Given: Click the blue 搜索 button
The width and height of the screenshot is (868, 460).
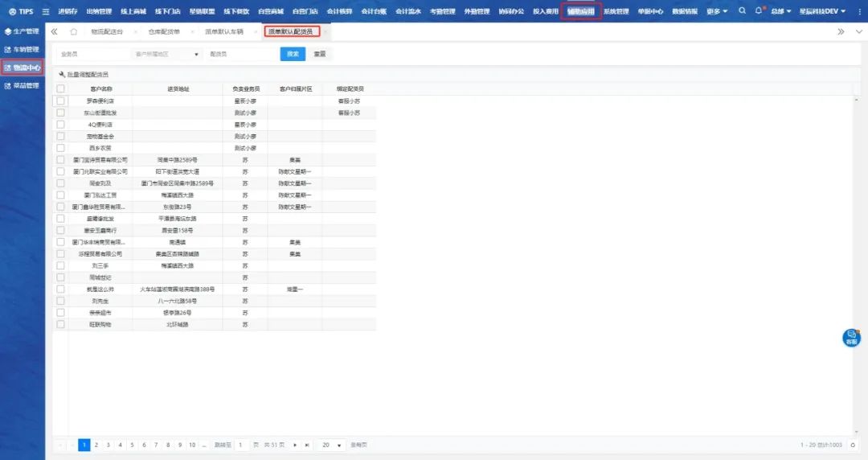Looking at the screenshot, I should tap(293, 54).
